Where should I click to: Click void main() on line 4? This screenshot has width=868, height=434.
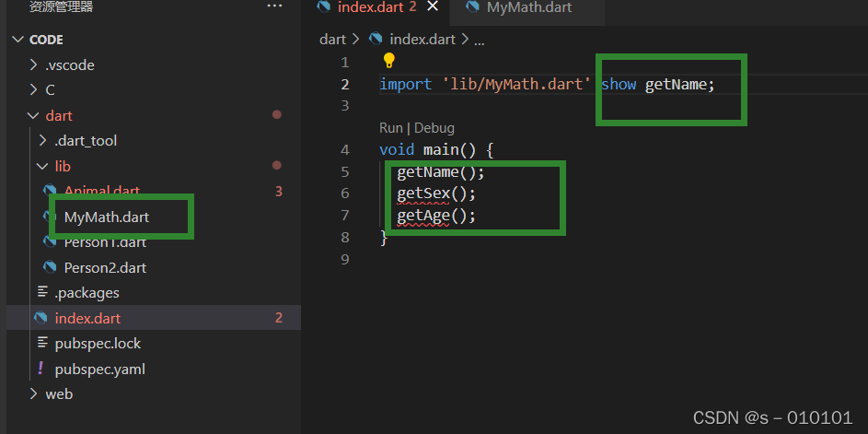point(427,150)
